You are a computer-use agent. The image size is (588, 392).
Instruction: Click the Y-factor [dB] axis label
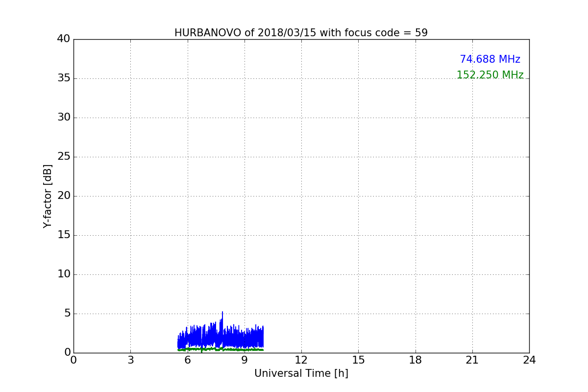pyautogui.click(x=48, y=196)
